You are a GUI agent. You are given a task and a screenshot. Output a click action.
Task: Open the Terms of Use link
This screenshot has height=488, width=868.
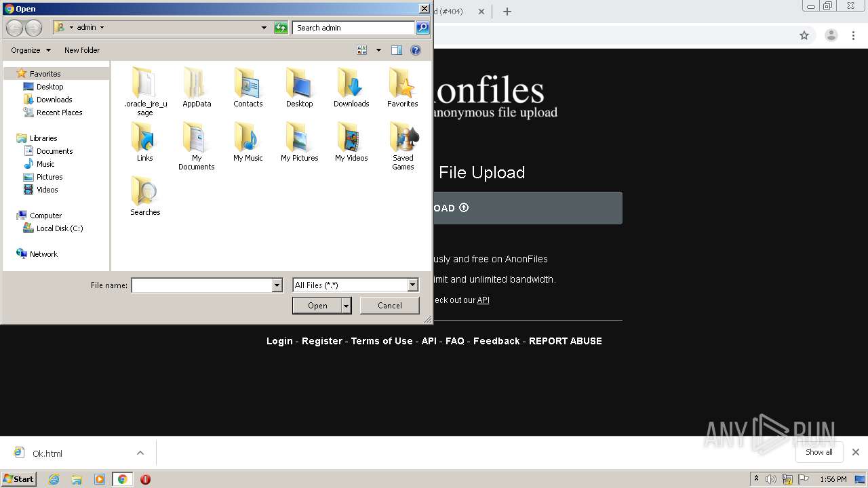point(382,341)
